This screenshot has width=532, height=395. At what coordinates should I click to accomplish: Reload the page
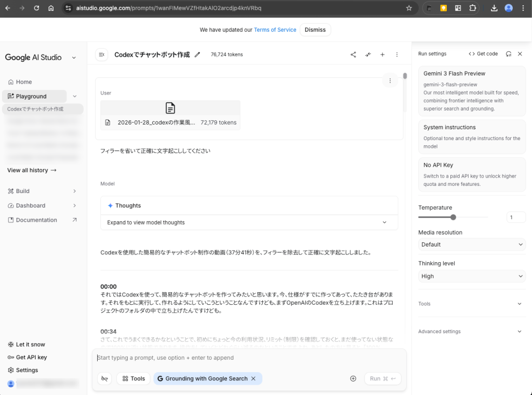(36, 8)
